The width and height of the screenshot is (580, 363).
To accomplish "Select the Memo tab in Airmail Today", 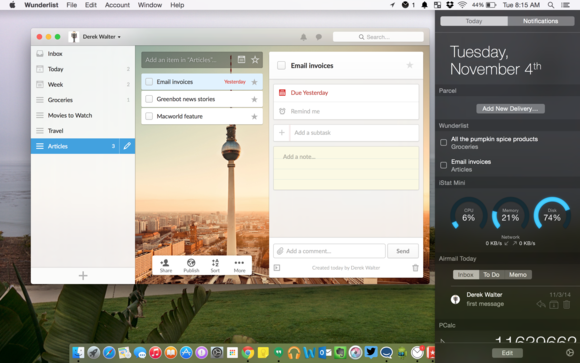I will point(518,275).
